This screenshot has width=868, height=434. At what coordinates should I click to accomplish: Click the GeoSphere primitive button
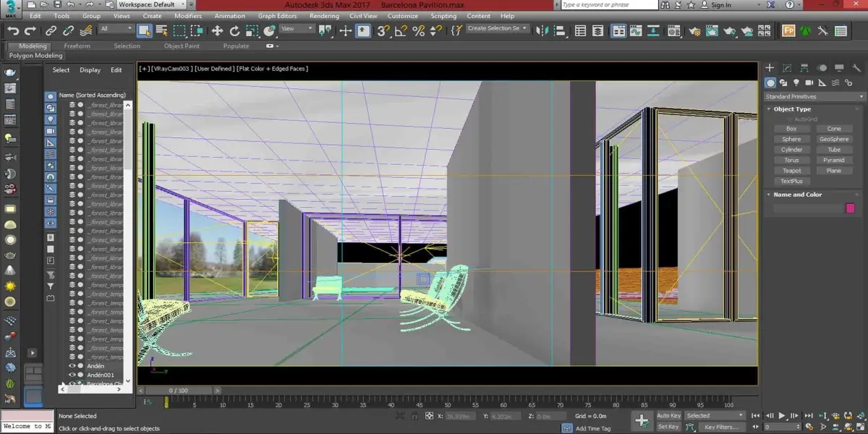pos(834,139)
